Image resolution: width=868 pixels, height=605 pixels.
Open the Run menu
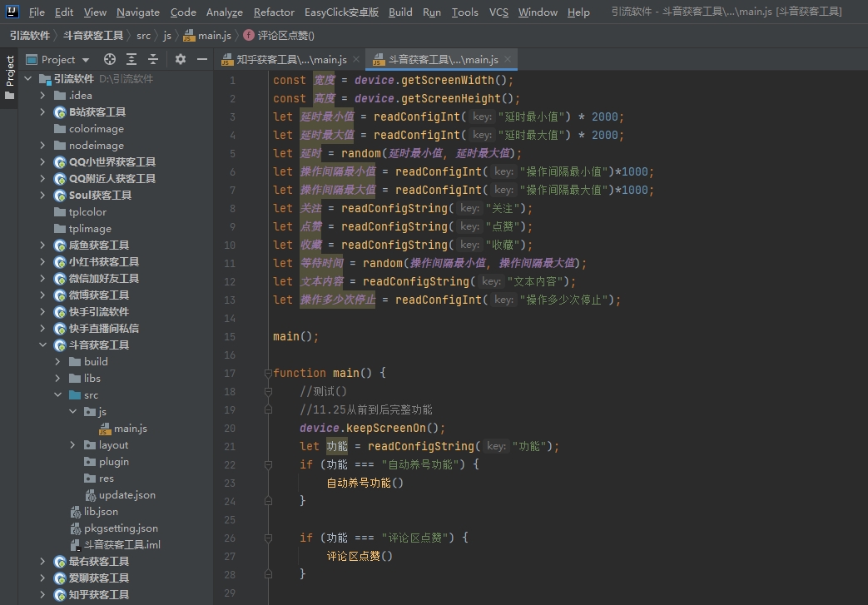coord(432,12)
